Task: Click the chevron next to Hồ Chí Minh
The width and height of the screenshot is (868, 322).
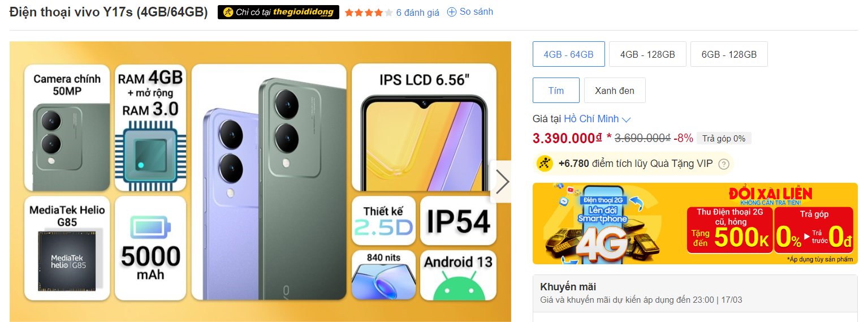Action: point(626,119)
